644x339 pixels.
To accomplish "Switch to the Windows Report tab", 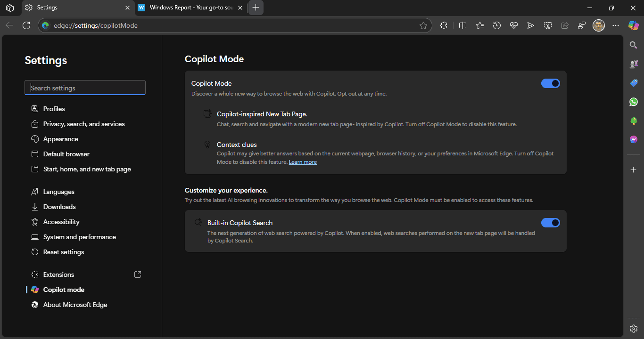I will pos(190,8).
